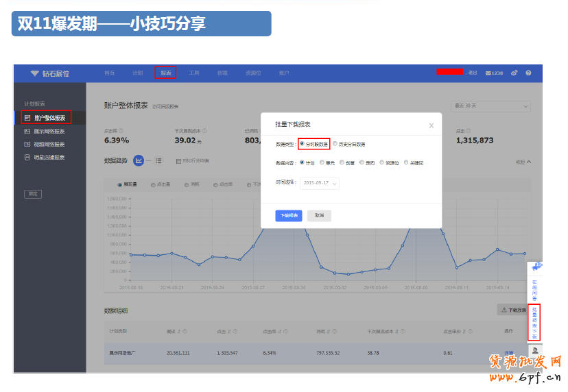Viewport: 568px width, 392px height.
Task: Choose 关键词 radio option in dialog
Action: coord(405,162)
